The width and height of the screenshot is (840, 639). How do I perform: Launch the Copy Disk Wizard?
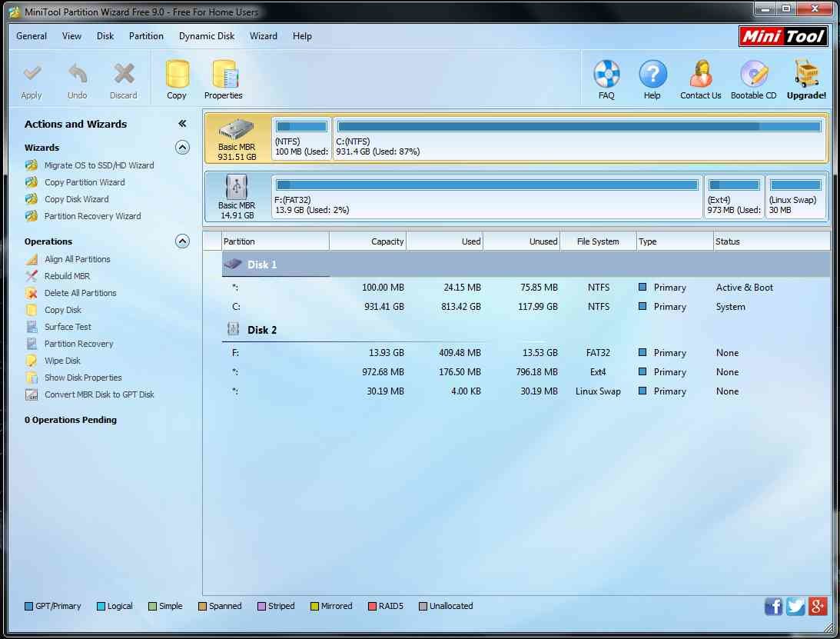pyautogui.click(x=77, y=199)
